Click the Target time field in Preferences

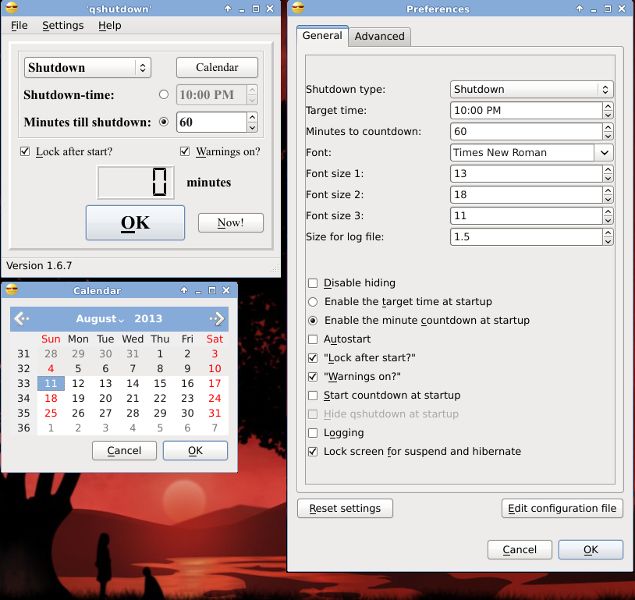pyautogui.click(x=526, y=110)
